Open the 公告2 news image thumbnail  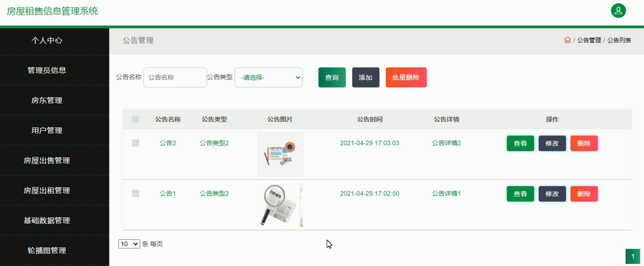[280, 154]
